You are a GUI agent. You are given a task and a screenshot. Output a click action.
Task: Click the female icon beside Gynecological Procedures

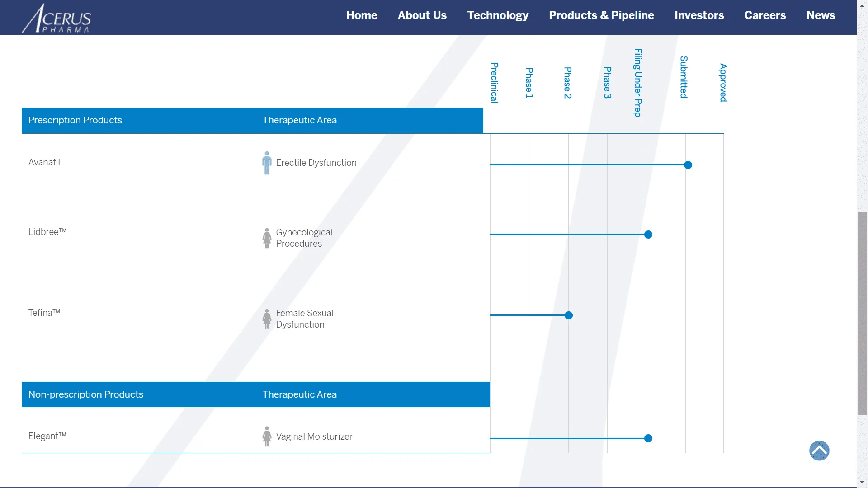[267, 238]
